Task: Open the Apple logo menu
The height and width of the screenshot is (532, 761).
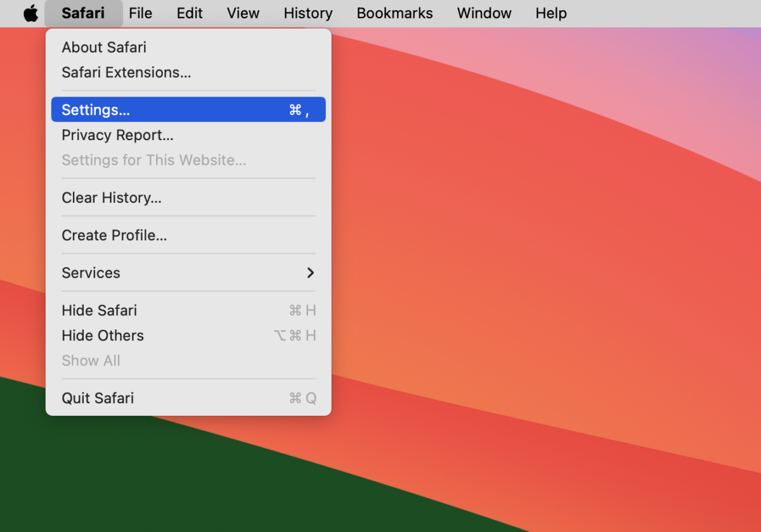Action: (x=30, y=13)
